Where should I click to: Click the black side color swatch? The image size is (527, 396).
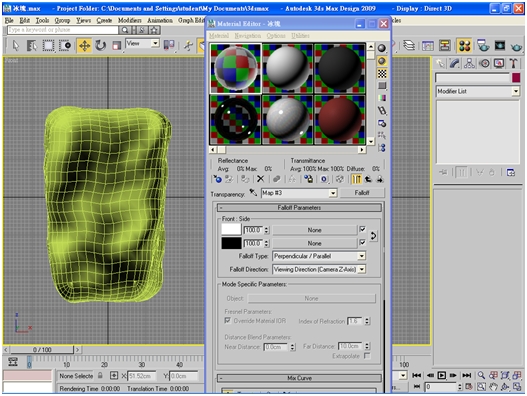pos(231,243)
